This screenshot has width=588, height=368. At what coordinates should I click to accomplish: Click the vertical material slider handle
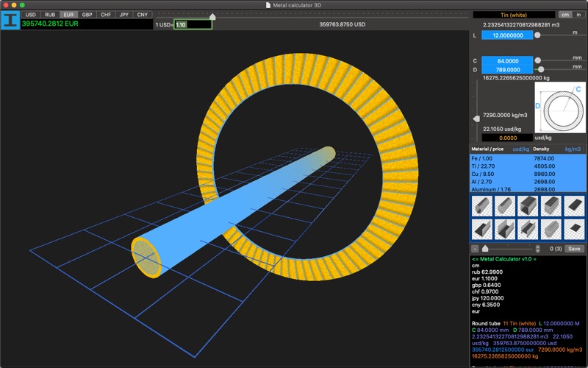tap(476, 118)
